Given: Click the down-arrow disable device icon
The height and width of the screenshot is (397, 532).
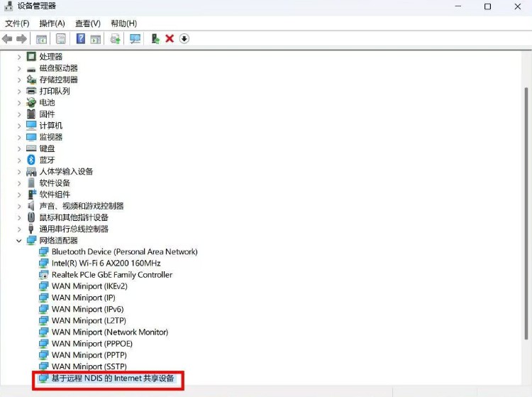Looking at the screenshot, I should point(184,38).
